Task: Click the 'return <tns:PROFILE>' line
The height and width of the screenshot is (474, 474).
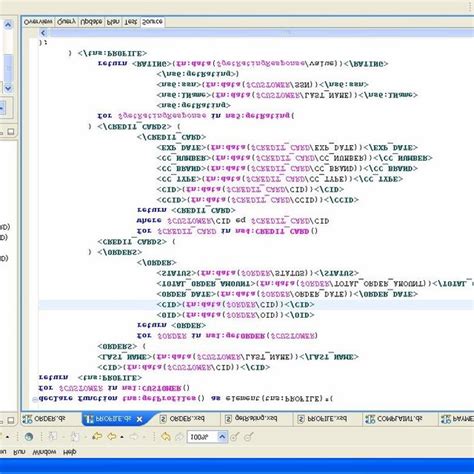Action: 90,378
